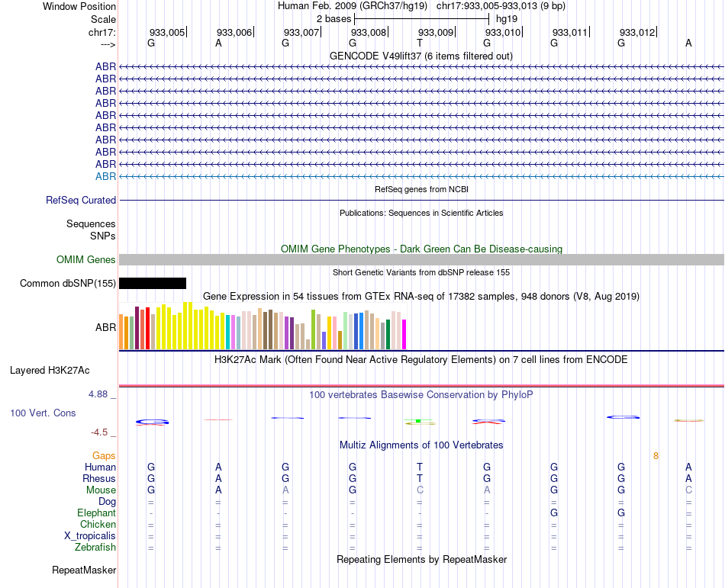The height and width of the screenshot is (588, 725).
Task: Open the OMIM Genes track label
Action: pyautogui.click(x=86, y=259)
